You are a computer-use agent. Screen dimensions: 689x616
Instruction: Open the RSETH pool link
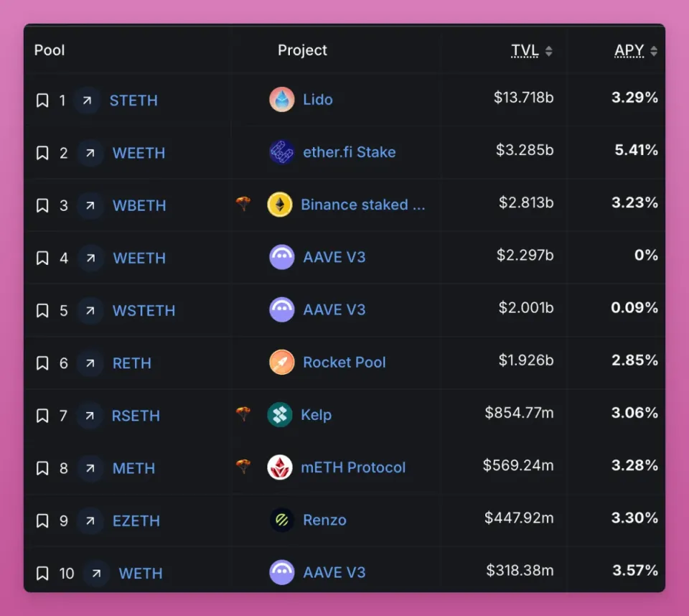click(136, 416)
